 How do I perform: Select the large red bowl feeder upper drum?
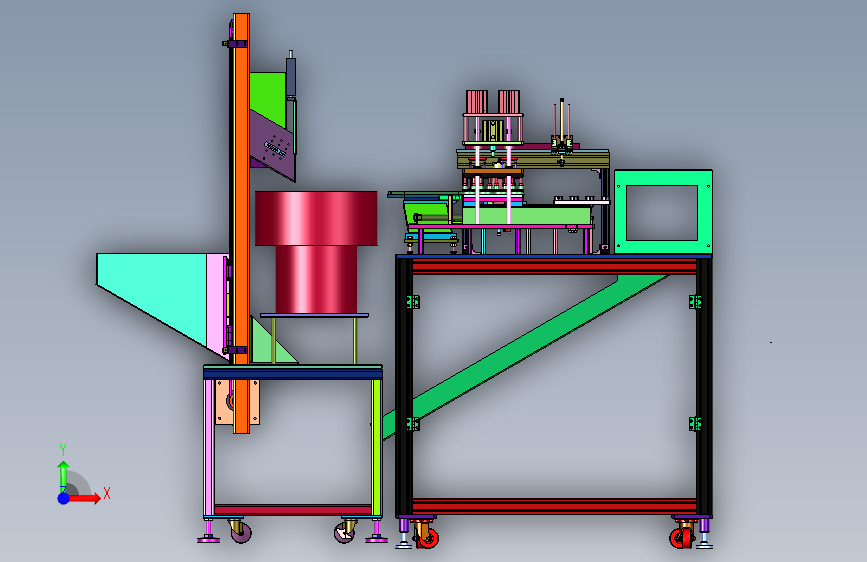[x=316, y=218]
